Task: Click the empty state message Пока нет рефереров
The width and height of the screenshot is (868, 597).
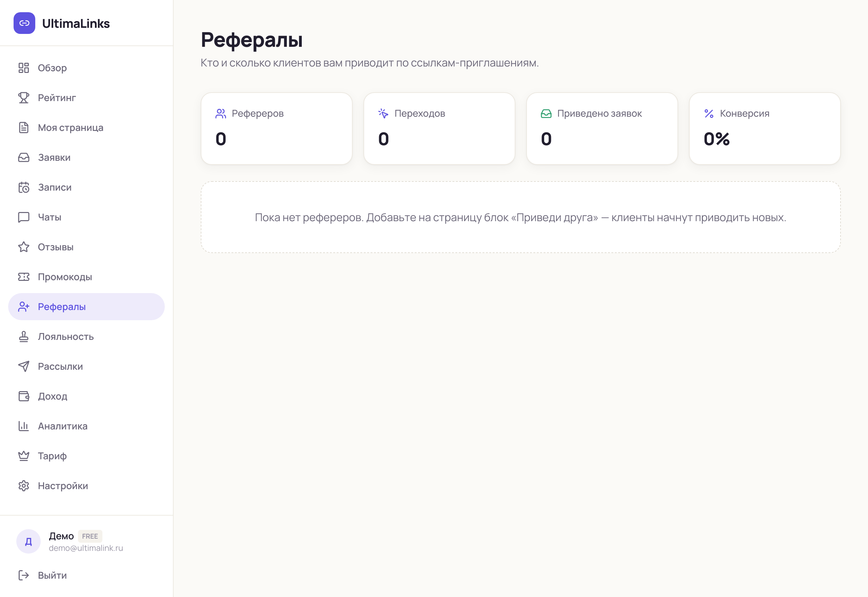Action: [520, 217]
